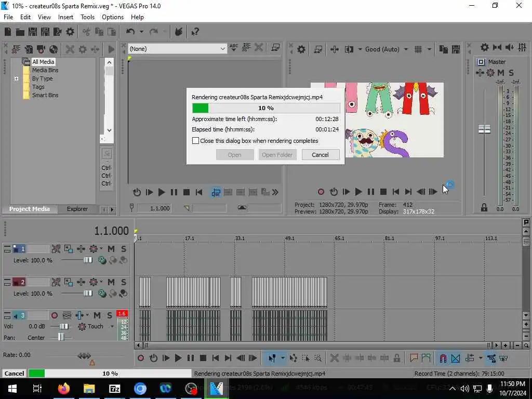Select the Normal Edit Tool in timeline toolbar
Image resolution: width=532 pixels, height=399 pixels.
click(272, 358)
